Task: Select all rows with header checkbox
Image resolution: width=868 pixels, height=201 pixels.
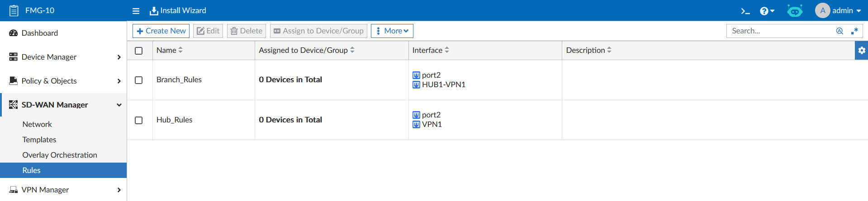Action: point(139,51)
